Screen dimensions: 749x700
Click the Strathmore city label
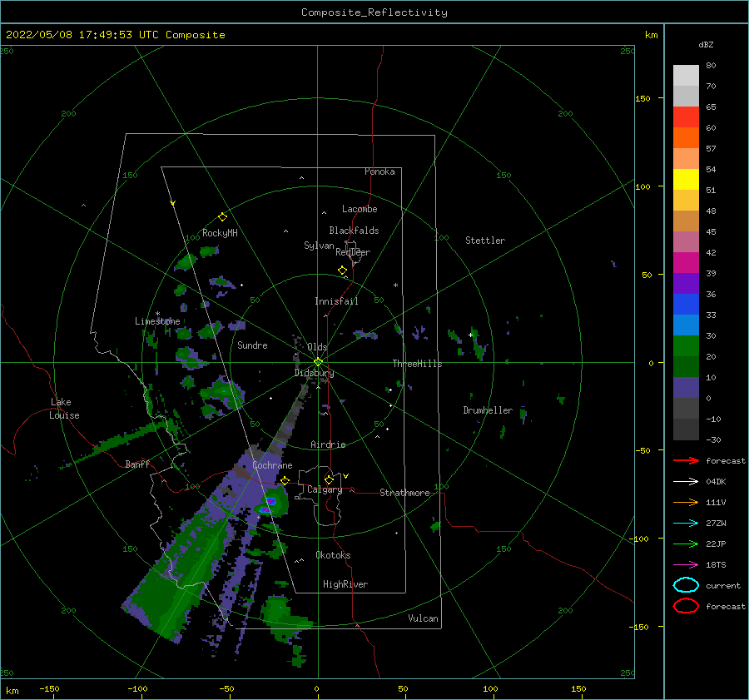[404, 493]
